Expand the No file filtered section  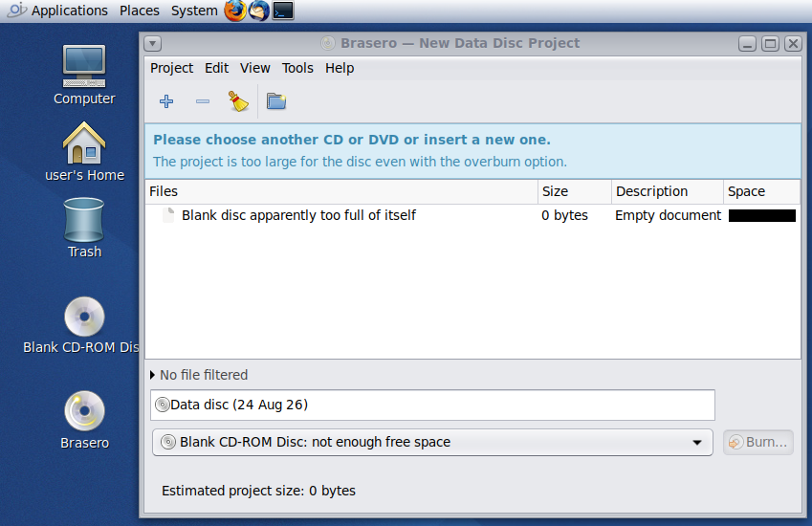[x=152, y=374]
